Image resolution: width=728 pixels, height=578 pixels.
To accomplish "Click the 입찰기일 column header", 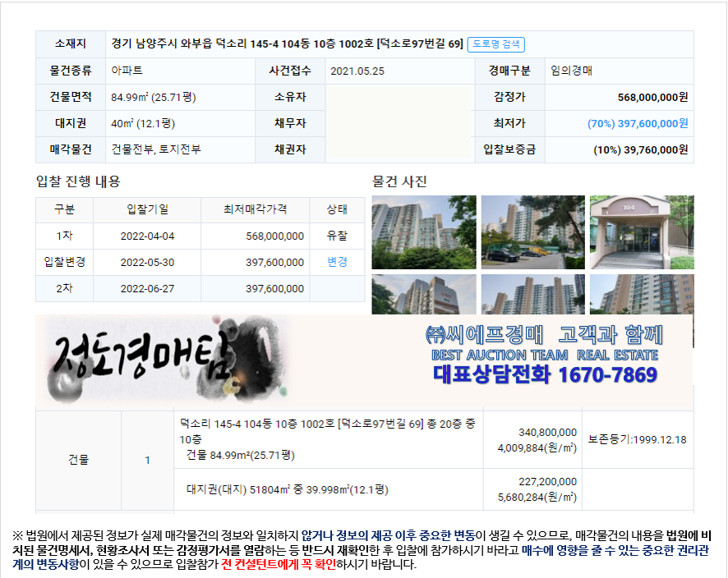I will point(147,209).
